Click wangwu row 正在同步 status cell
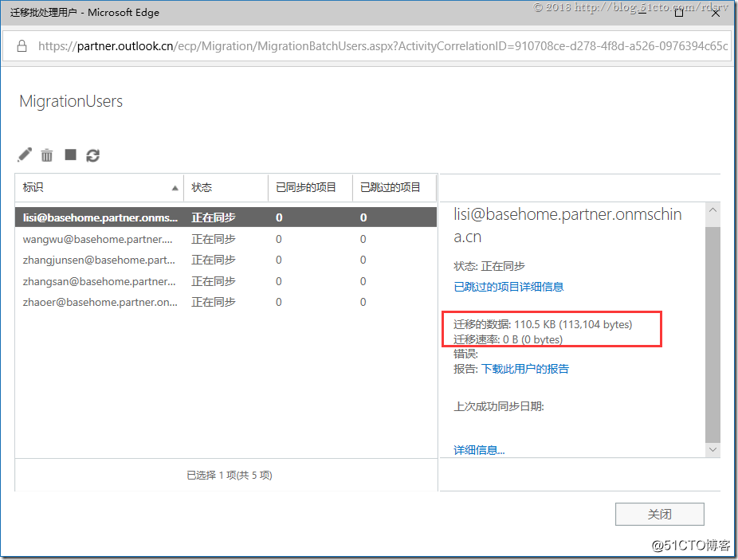Viewport: 738px width, 560px height. 214,239
